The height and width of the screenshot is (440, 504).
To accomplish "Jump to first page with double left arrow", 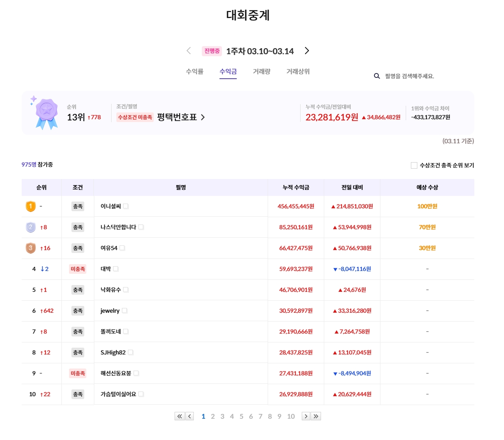I will tap(179, 416).
